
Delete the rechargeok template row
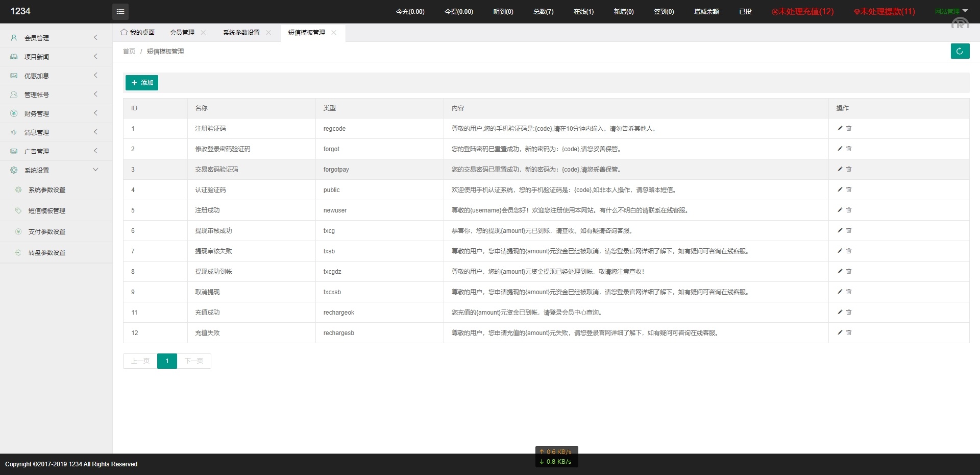(x=849, y=312)
